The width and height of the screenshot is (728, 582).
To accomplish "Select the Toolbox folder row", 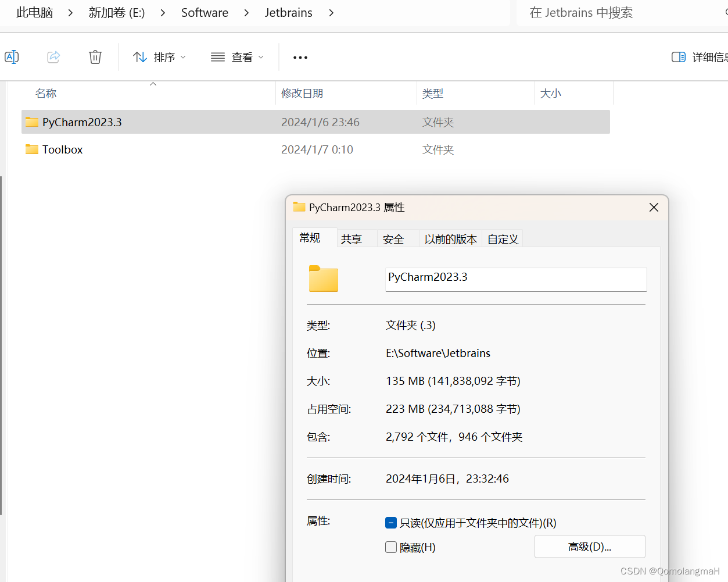I will [x=315, y=149].
